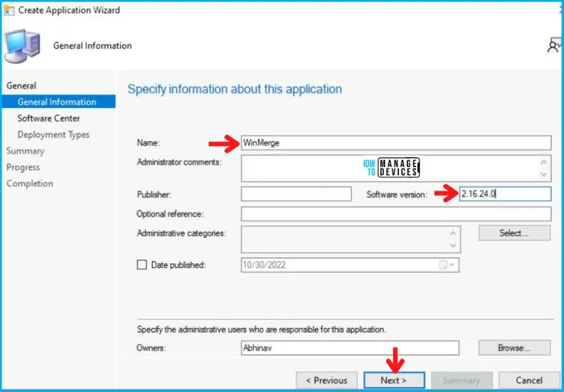
Task: Click the Next > button
Action: coord(394,380)
